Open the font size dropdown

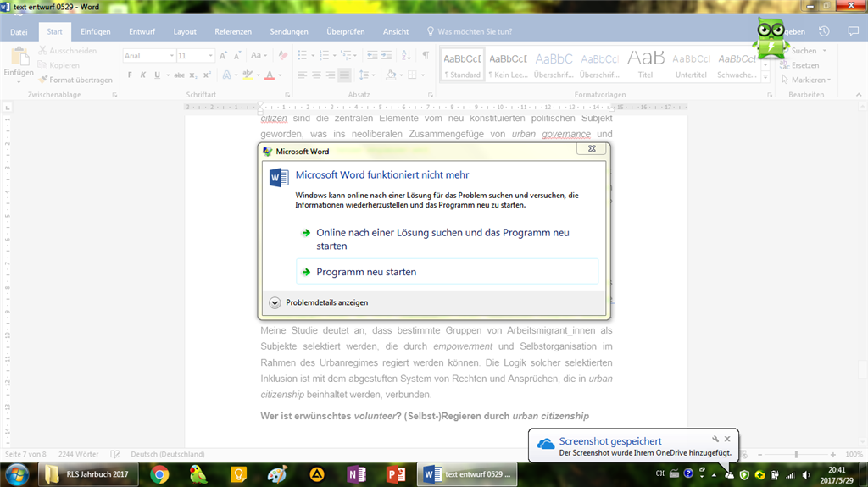[210, 55]
